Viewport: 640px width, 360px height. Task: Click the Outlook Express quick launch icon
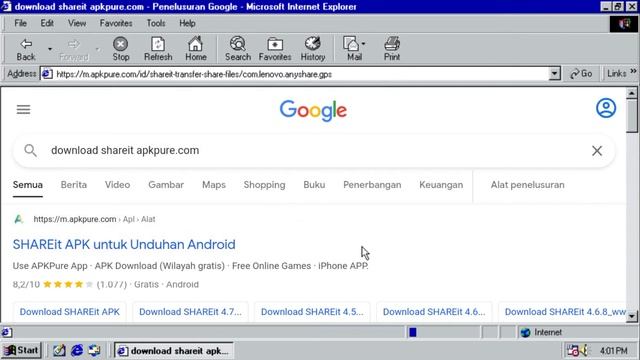pyautogui.click(x=94, y=350)
